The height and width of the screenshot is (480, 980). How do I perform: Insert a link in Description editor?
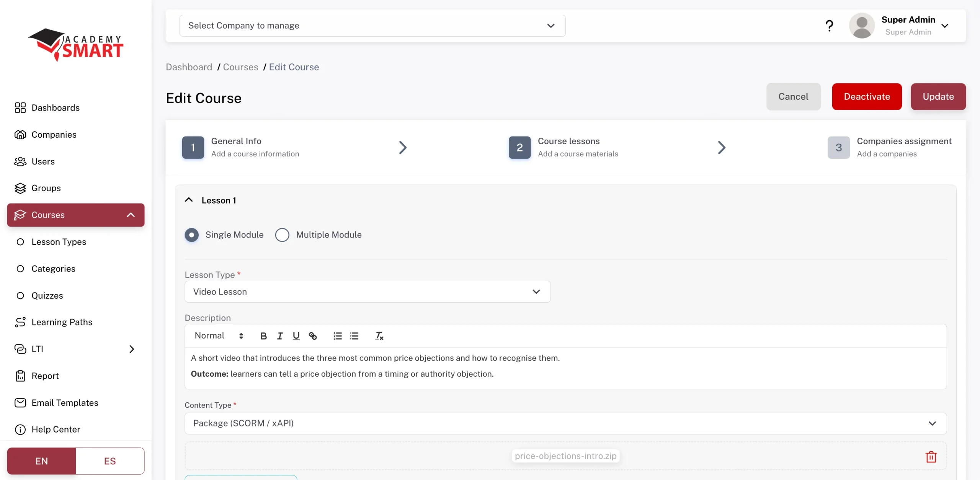point(313,336)
